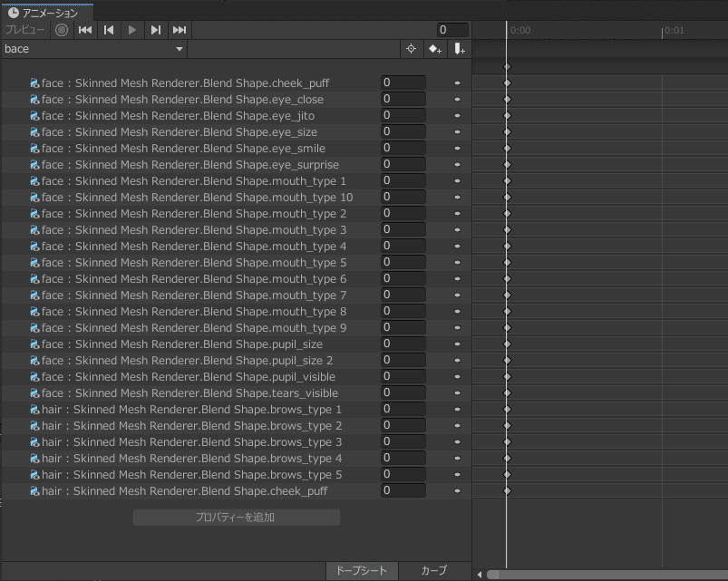The image size is (728, 581).
Task: Click the add keyframe icon
Action: coord(434,49)
